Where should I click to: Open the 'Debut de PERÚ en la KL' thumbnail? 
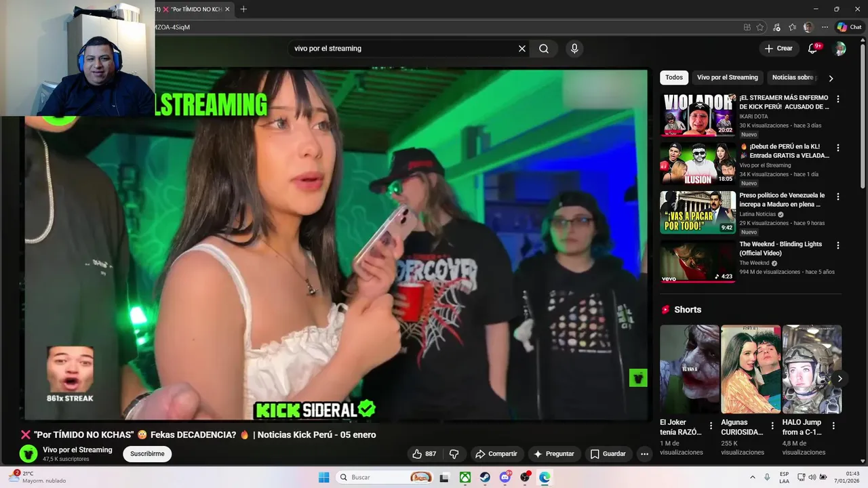(698, 163)
